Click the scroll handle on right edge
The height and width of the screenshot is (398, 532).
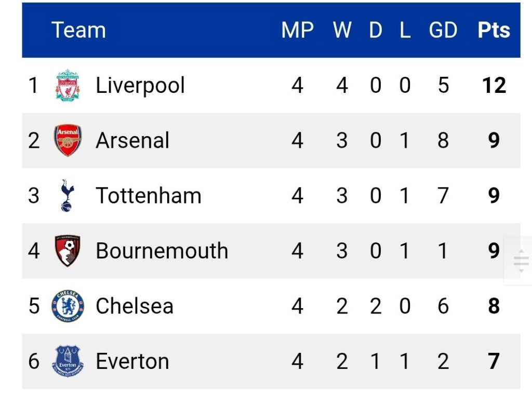point(521,261)
